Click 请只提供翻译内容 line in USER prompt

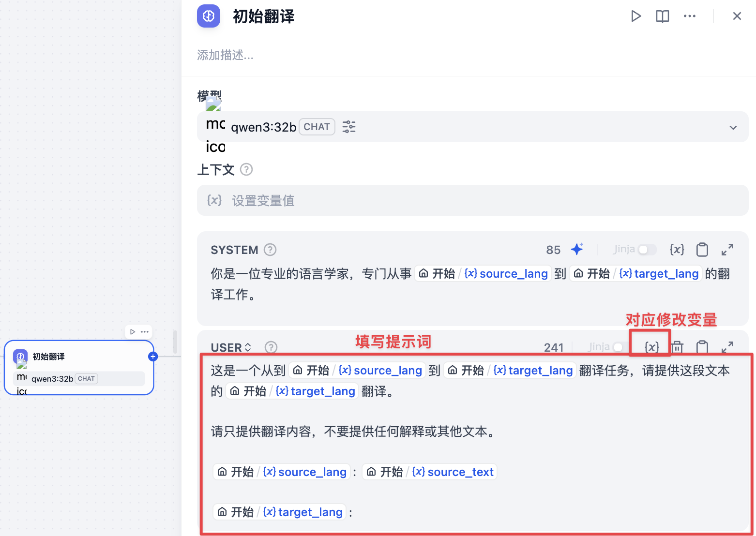[354, 432]
